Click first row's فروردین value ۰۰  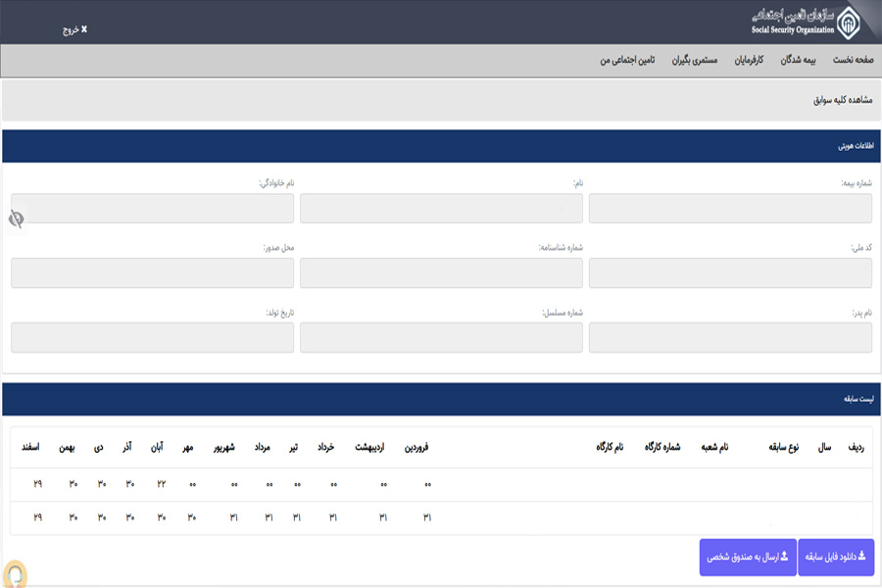click(427, 484)
